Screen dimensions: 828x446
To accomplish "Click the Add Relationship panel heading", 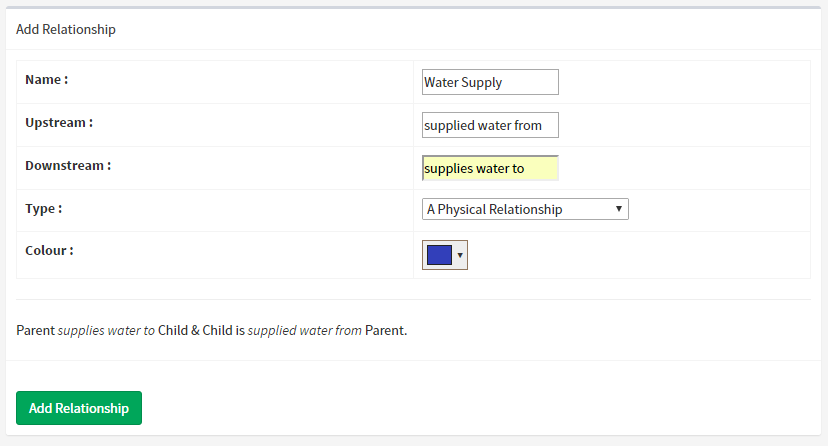I will click(66, 29).
